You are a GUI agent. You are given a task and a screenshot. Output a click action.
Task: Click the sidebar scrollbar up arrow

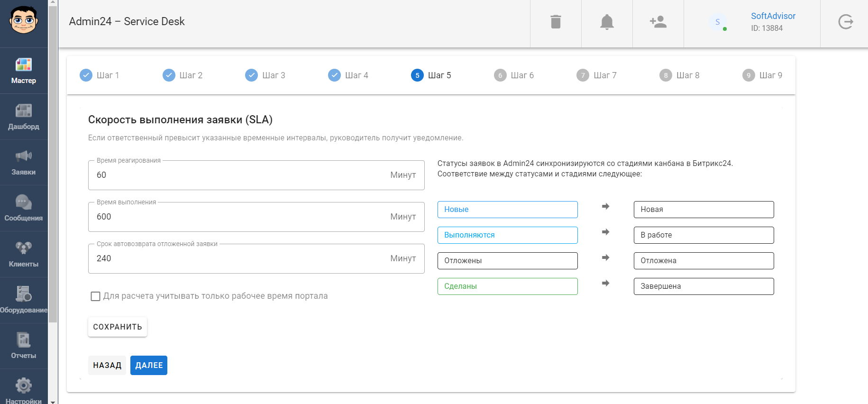pyautogui.click(x=53, y=2)
